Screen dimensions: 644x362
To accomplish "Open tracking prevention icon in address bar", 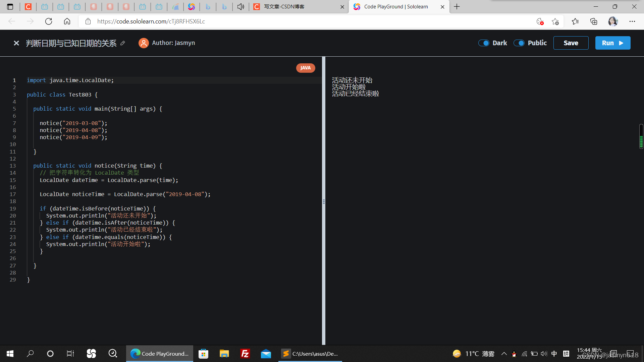I will [x=540, y=21].
